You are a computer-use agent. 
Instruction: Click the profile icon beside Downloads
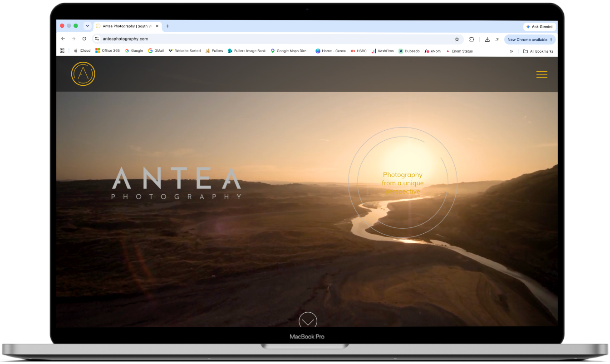pyautogui.click(x=497, y=39)
